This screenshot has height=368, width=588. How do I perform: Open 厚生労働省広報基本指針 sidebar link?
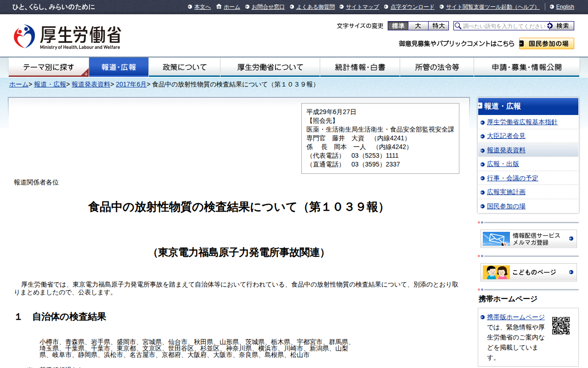tap(522, 122)
